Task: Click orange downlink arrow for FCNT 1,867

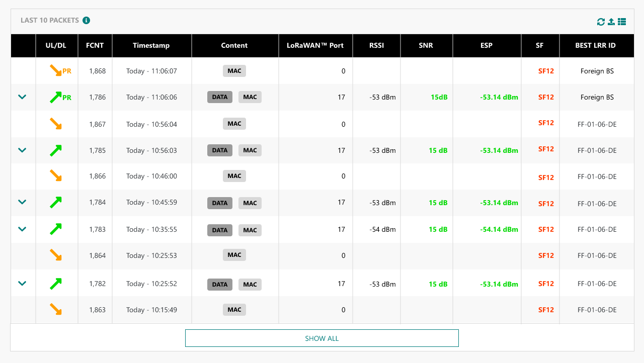Action: point(56,124)
